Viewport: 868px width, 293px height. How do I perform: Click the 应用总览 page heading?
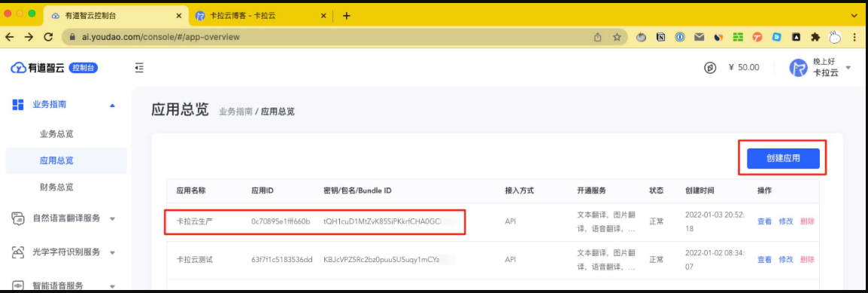180,110
